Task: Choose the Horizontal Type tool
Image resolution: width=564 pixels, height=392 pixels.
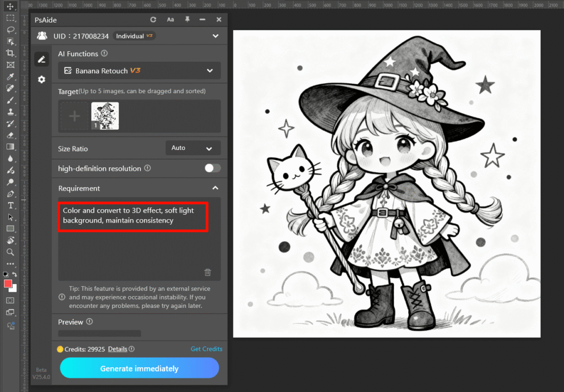Action: 10,205
